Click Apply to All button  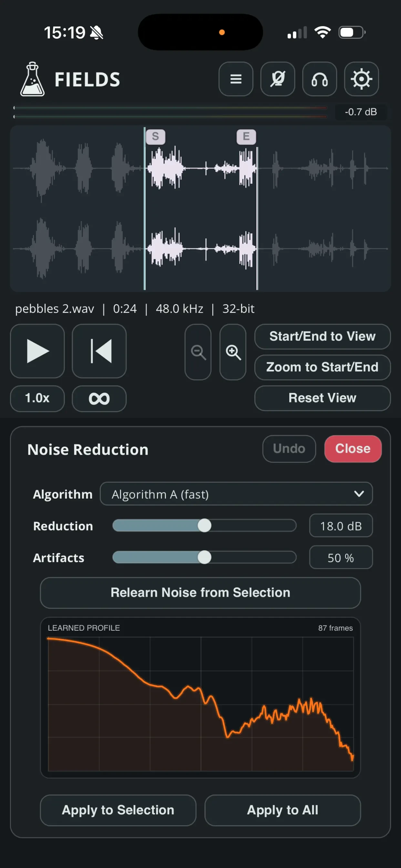click(x=283, y=810)
